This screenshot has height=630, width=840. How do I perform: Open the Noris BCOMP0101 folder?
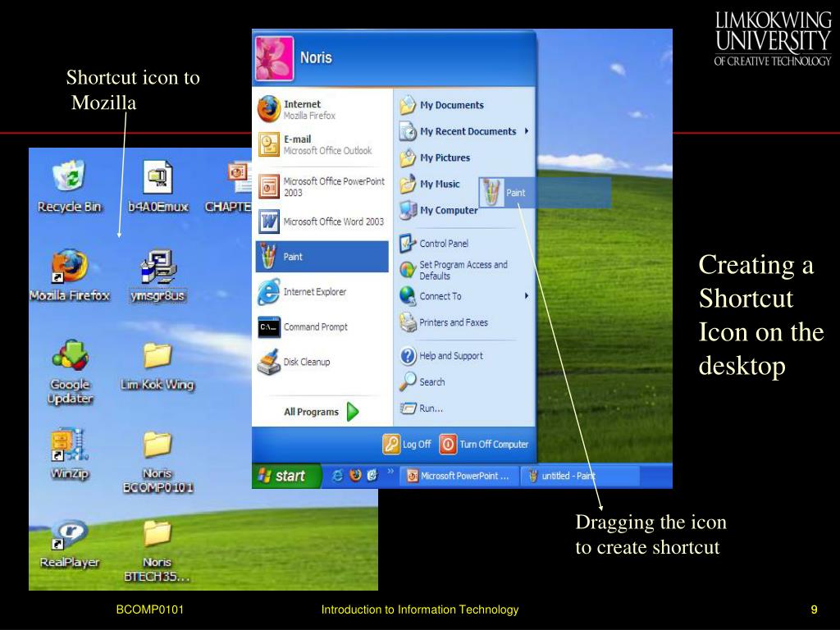tap(157, 462)
